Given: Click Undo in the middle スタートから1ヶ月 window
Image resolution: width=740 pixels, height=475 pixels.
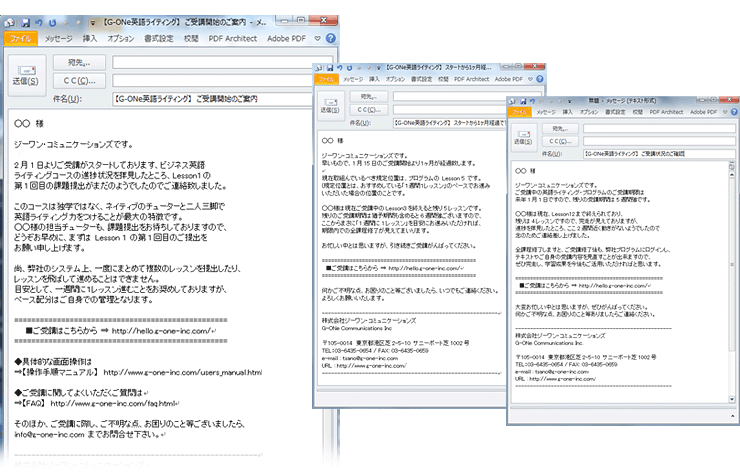Looking at the screenshot, I should pos(340,68).
